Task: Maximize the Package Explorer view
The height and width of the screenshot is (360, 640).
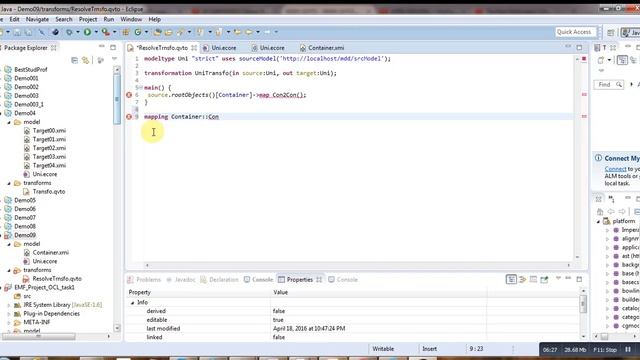Action: [113, 47]
